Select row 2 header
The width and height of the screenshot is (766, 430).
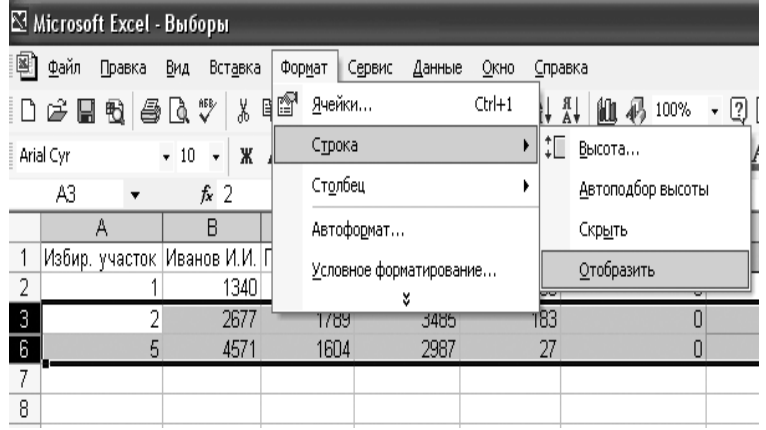pyautogui.click(x=24, y=287)
